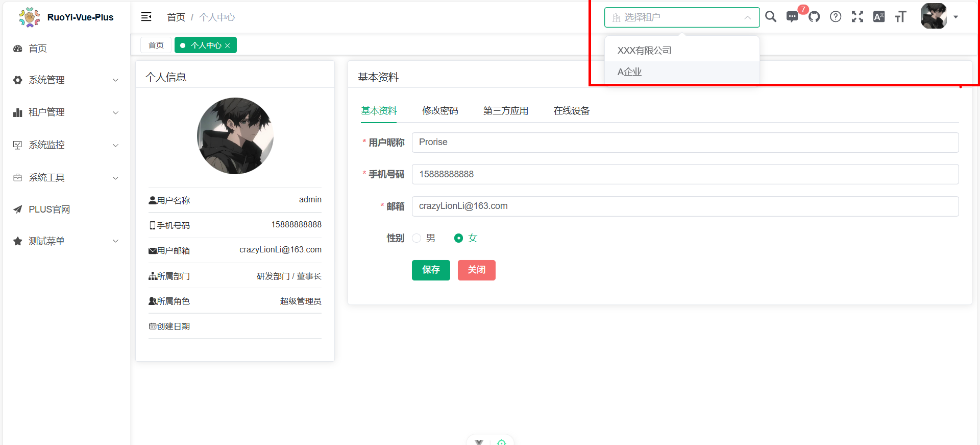The height and width of the screenshot is (445, 980).
Task: Click the font size adjustment icon
Action: pyautogui.click(x=900, y=17)
